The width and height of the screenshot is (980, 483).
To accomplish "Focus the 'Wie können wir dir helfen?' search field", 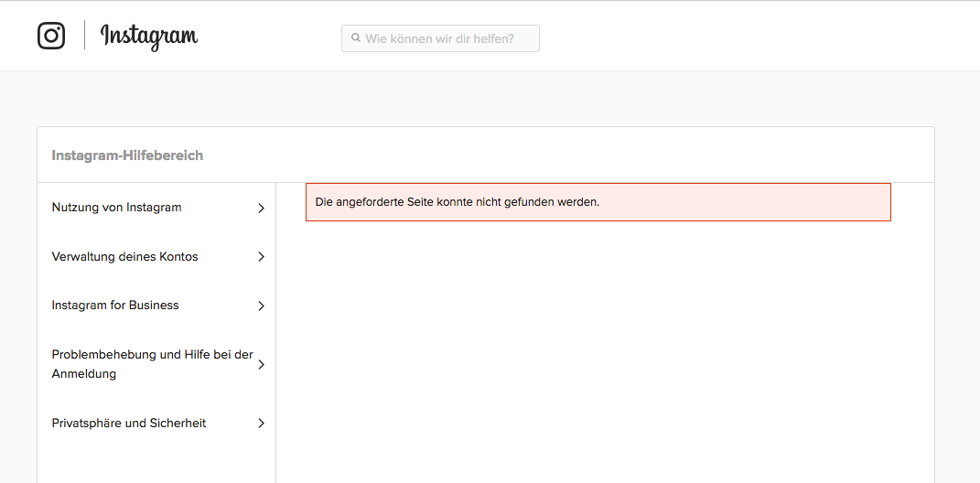I will point(440,38).
